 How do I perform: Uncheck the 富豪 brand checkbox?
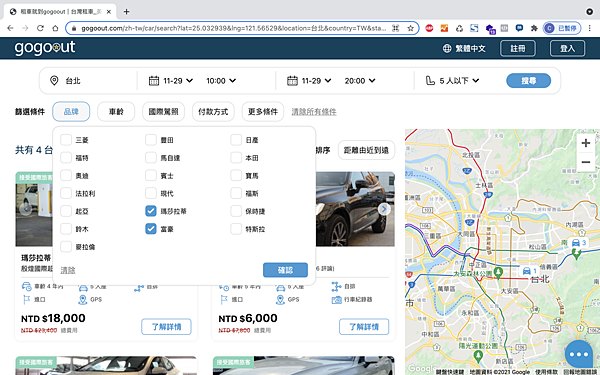[151, 229]
